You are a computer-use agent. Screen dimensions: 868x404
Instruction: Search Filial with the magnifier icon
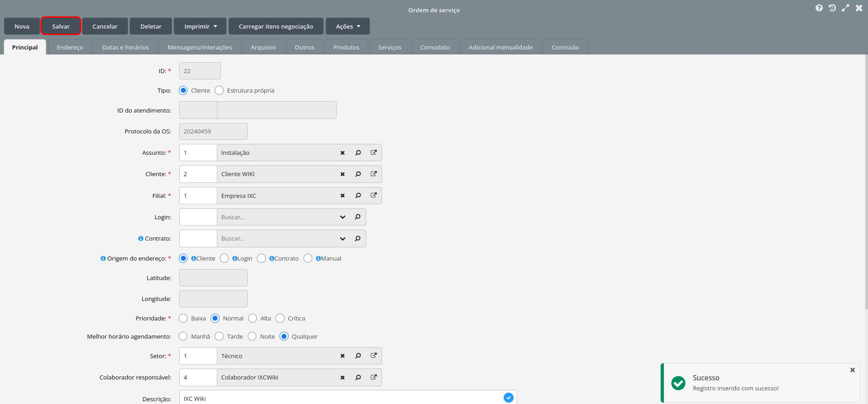358,195
